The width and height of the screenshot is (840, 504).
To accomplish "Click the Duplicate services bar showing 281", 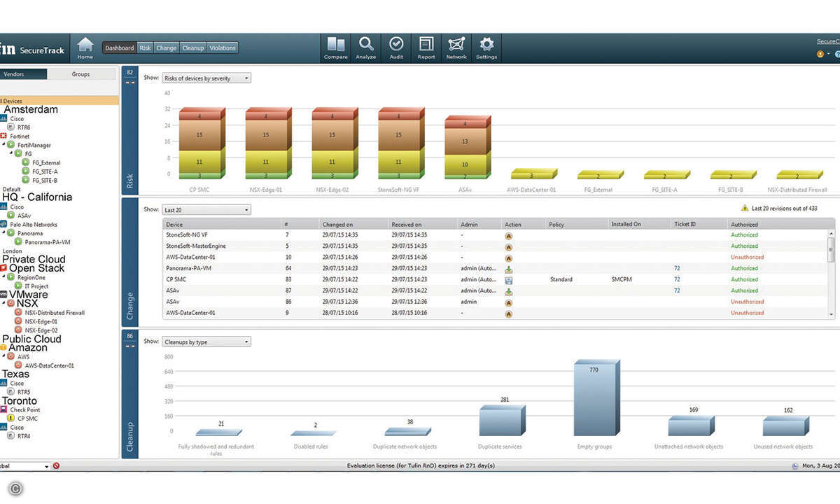I will pyautogui.click(x=501, y=421).
